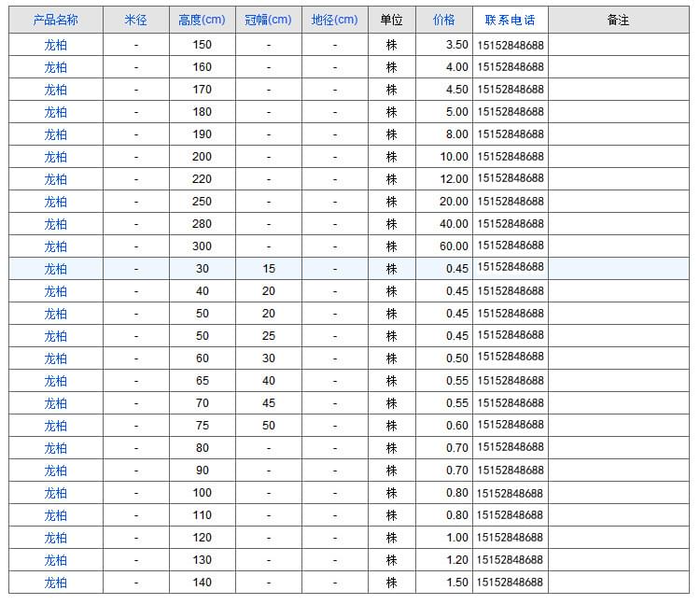Select height value 150
Image resolution: width=700 pixels, height=604 pixels.
point(202,45)
